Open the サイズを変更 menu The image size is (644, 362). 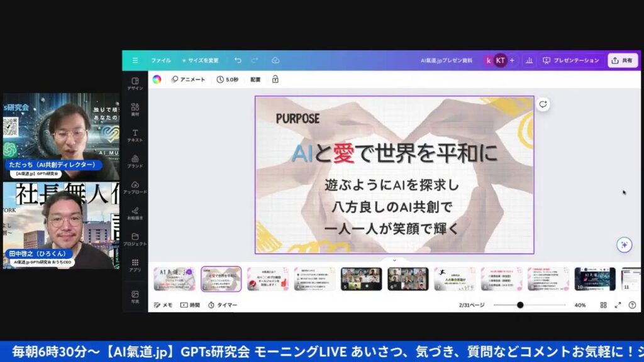200,60
